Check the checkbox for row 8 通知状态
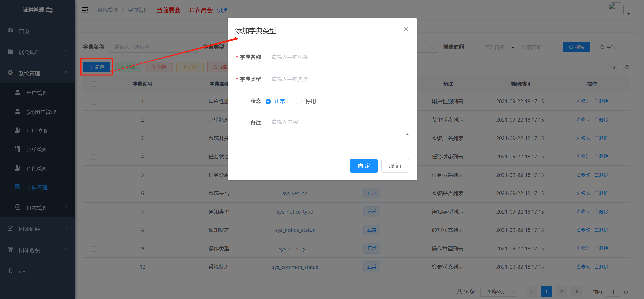Viewport: 644px width, 299px height. coord(93,230)
